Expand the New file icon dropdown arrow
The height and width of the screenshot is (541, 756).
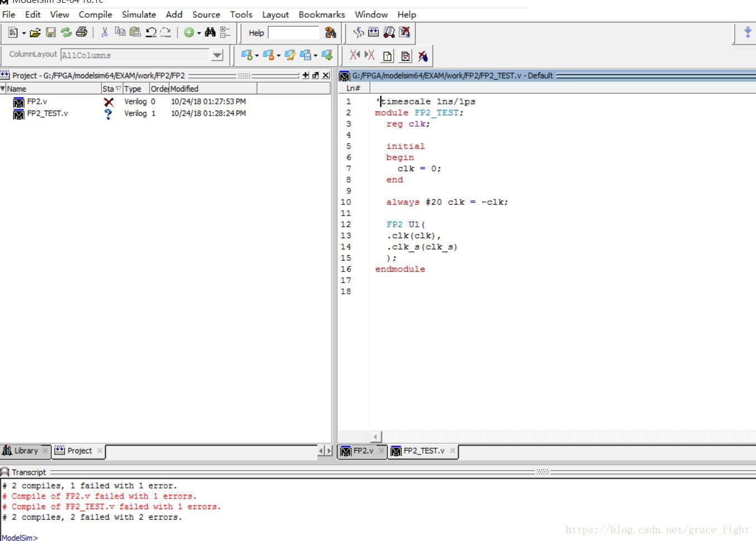tap(24, 33)
